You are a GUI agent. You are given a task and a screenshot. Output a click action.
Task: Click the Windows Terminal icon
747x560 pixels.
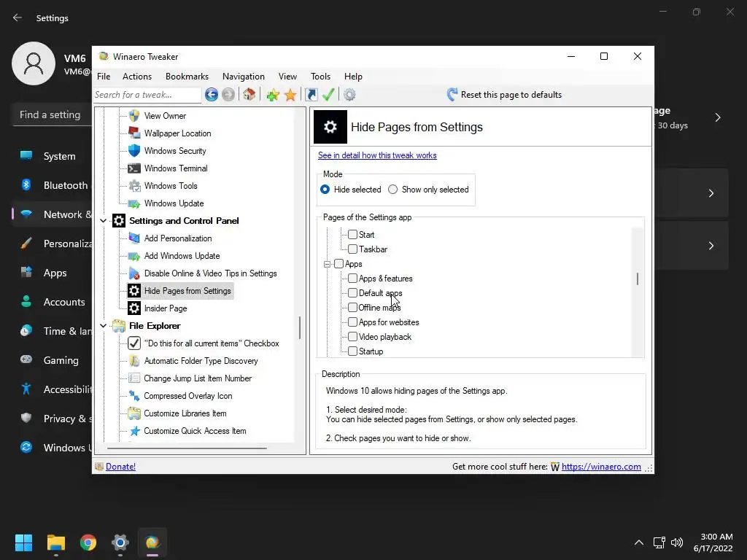(x=134, y=168)
